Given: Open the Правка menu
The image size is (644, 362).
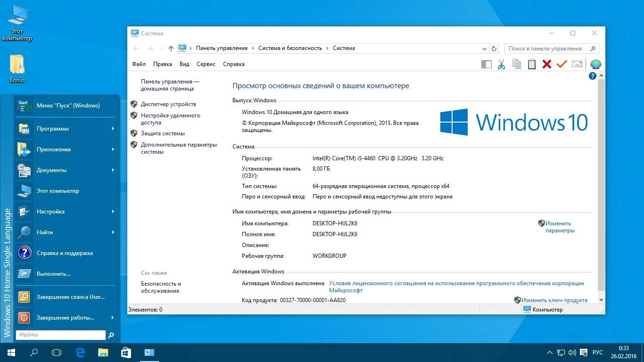Looking at the screenshot, I should click(163, 64).
